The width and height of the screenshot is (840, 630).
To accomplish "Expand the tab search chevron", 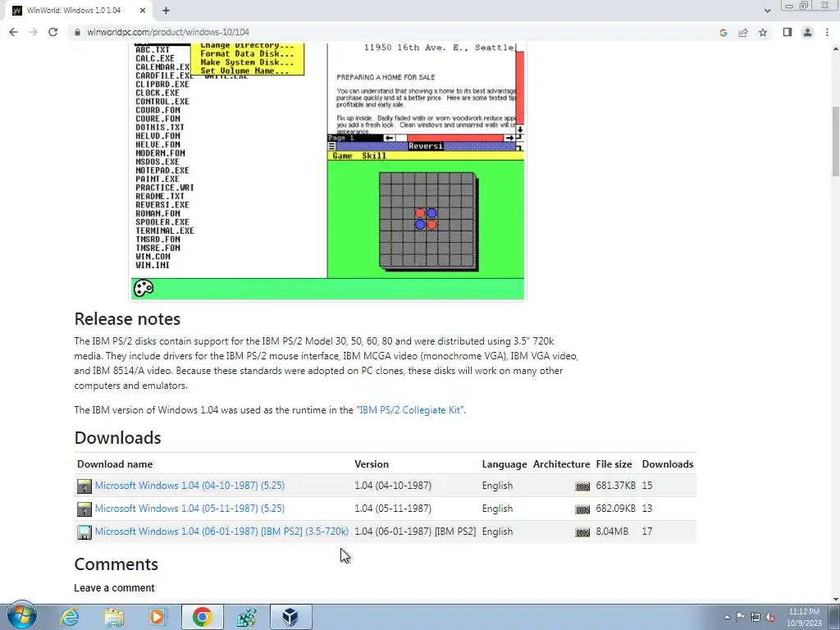I will 767,10.
